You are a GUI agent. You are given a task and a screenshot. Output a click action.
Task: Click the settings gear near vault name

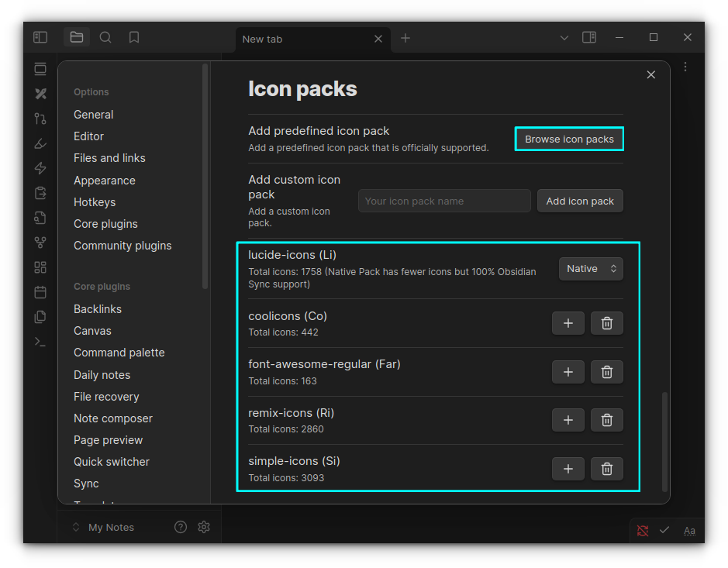click(204, 527)
